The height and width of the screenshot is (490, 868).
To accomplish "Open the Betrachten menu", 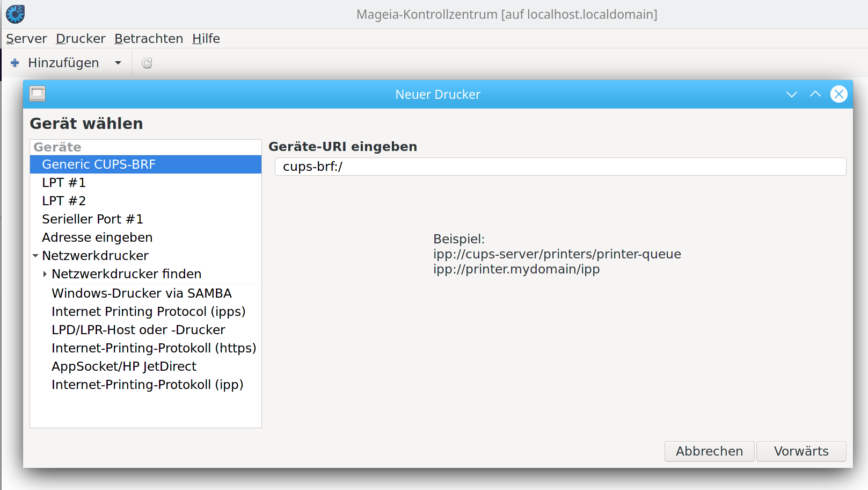I will pyautogui.click(x=149, y=39).
